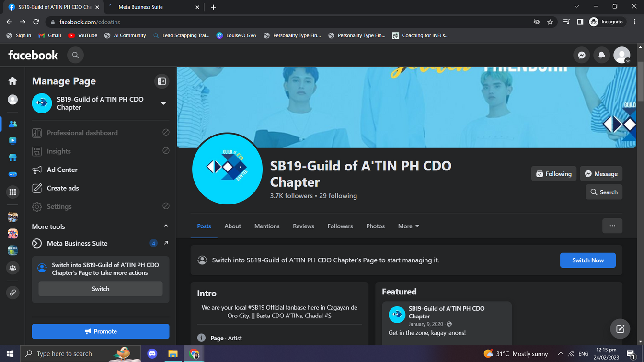Image resolution: width=644 pixels, height=362 pixels.
Task: Toggle the Manage Page panel layout icon
Action: point(162,81)
